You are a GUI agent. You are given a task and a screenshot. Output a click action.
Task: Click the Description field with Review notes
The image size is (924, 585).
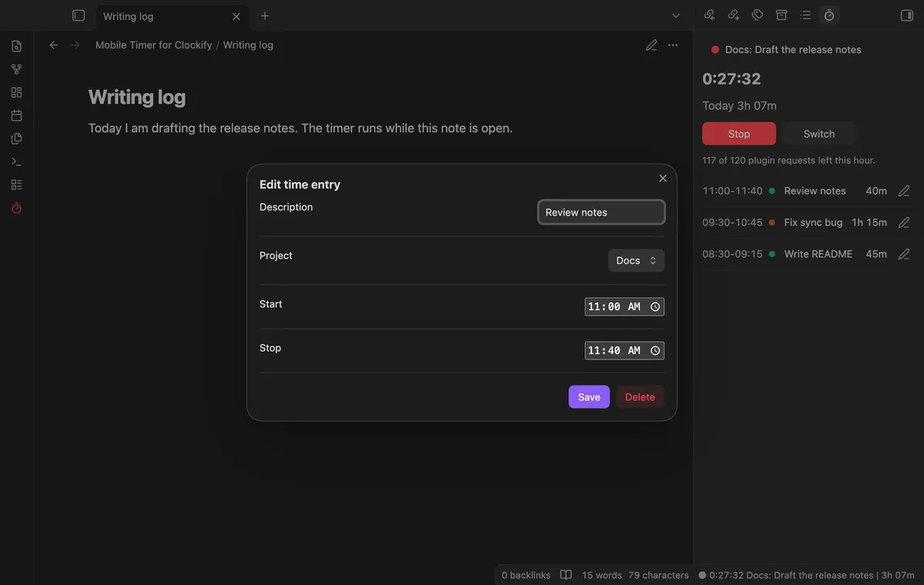(x=601, y=212)
